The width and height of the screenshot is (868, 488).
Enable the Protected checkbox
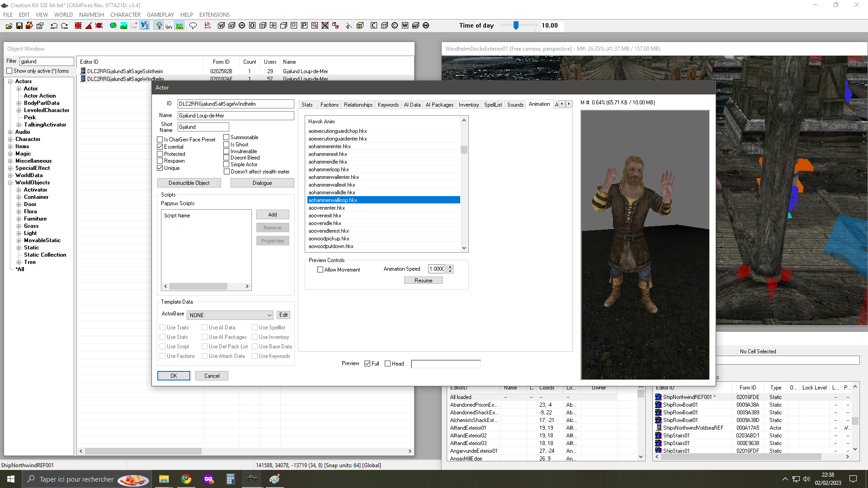click(160, 154)
